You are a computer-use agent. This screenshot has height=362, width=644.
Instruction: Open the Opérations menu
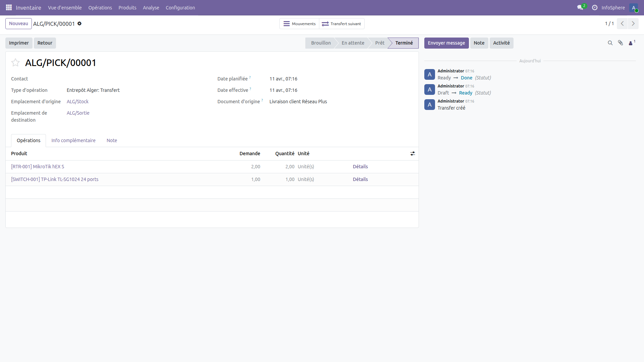point(100,7)
